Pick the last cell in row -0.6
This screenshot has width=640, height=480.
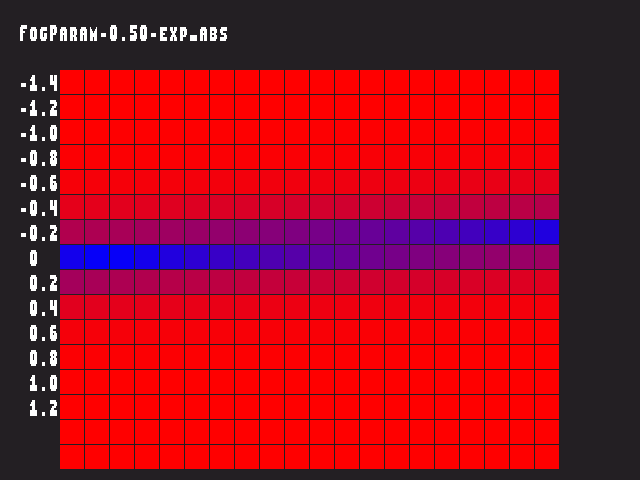pyautogui.click(x=547, y=182)
